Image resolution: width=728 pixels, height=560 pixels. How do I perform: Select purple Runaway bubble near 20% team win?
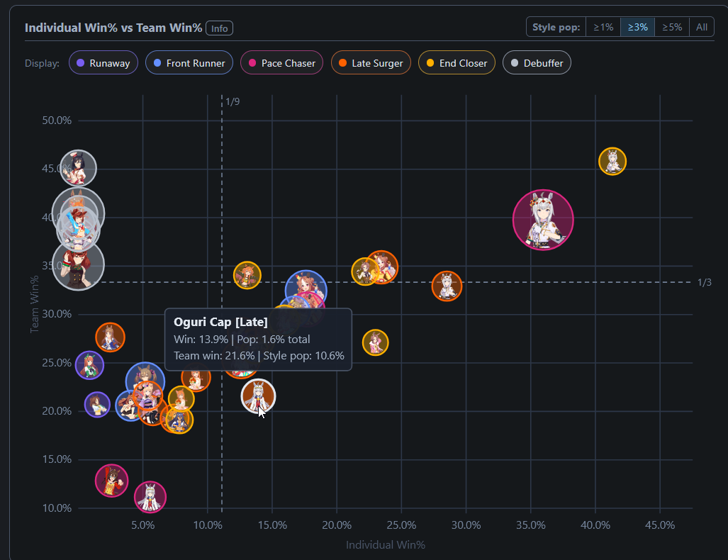coord(98,405)
